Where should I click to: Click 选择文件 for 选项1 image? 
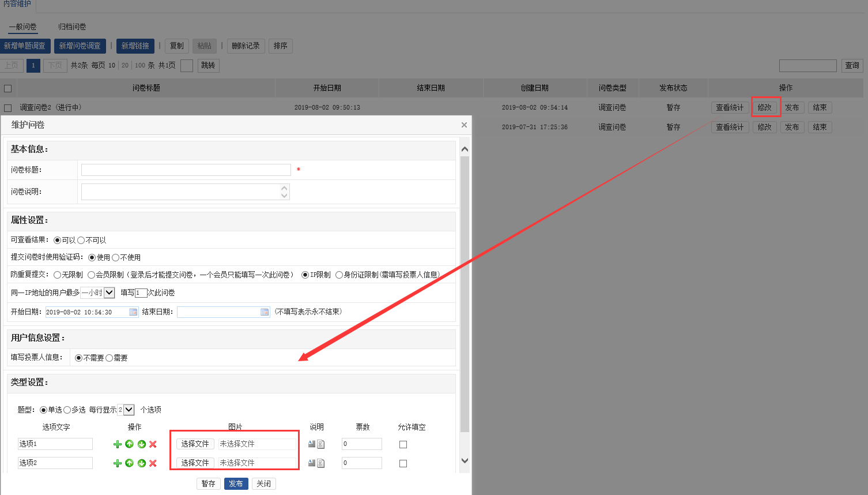[195, 444]
